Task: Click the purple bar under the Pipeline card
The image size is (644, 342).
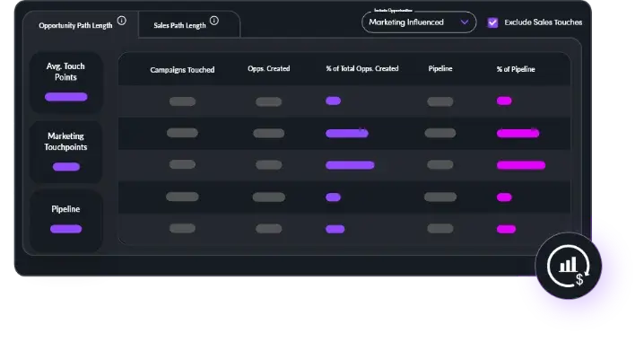Action: (x=65, y=229)
